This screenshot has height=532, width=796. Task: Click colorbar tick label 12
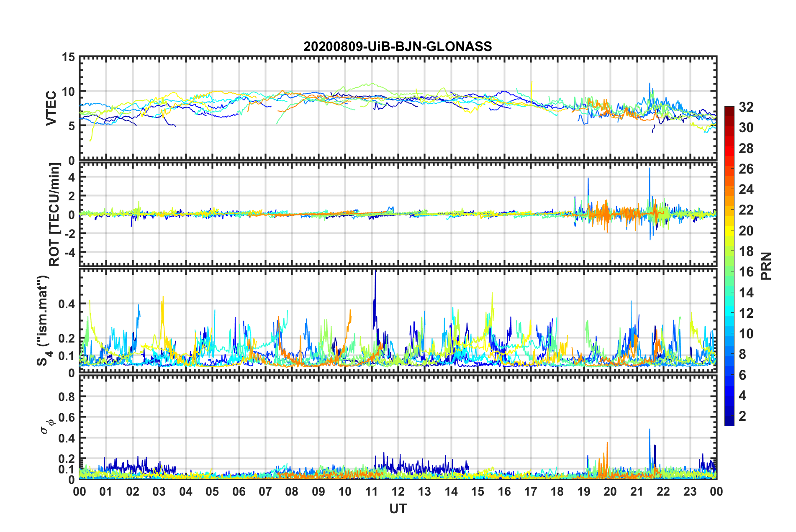tap(746, 313)
